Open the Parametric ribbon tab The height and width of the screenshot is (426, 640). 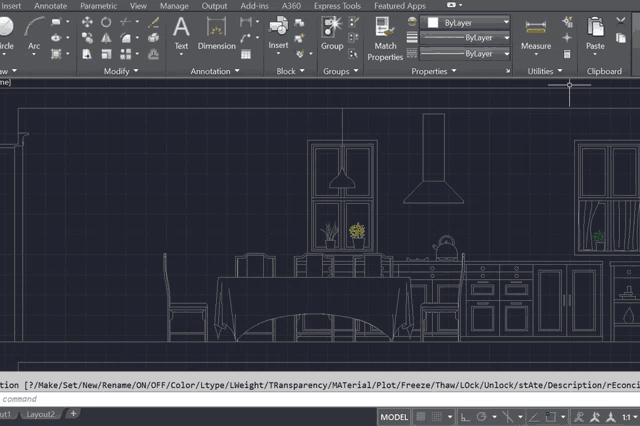point(98,6)
